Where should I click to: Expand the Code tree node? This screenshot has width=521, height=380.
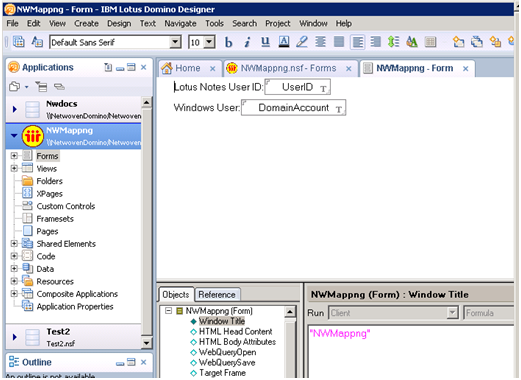pos(14,256)
